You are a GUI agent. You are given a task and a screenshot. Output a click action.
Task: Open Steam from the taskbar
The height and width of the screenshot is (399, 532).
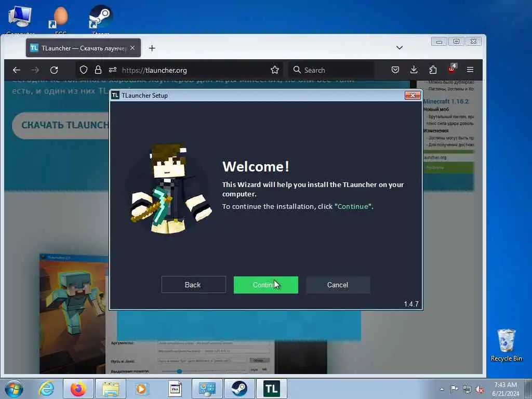click(x=240, y=389)
